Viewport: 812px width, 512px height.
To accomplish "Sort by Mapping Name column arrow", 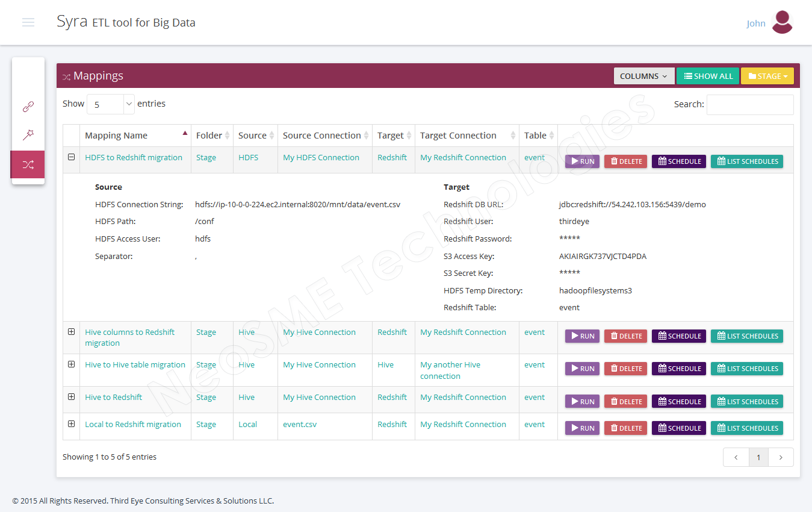I will [x=184, y=134].
